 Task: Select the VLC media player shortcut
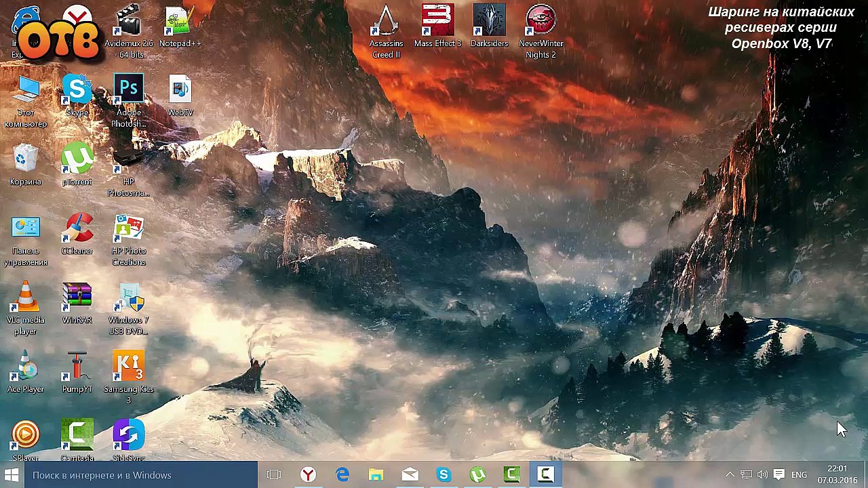click(26, 309)
